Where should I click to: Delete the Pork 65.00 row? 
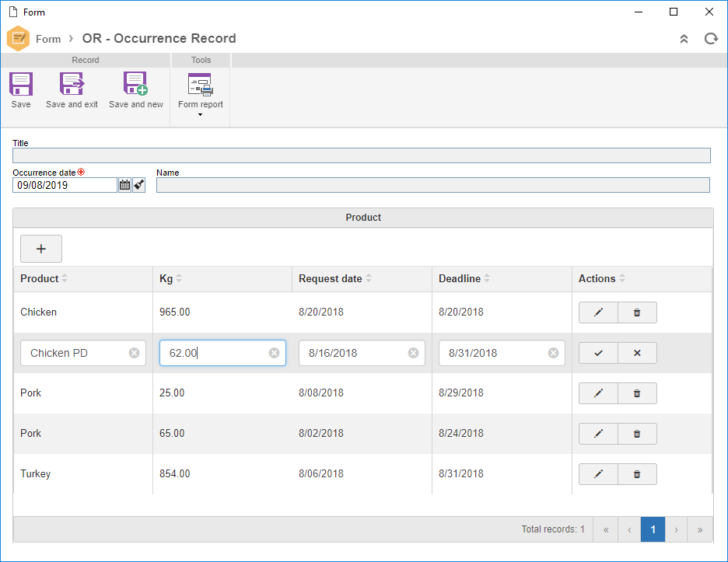click(637, 434)
